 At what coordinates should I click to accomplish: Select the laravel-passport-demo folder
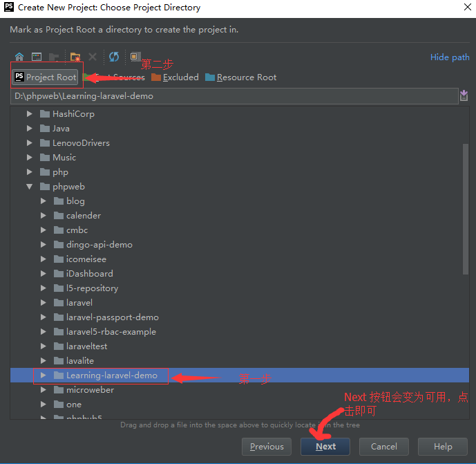pos(112,317)
